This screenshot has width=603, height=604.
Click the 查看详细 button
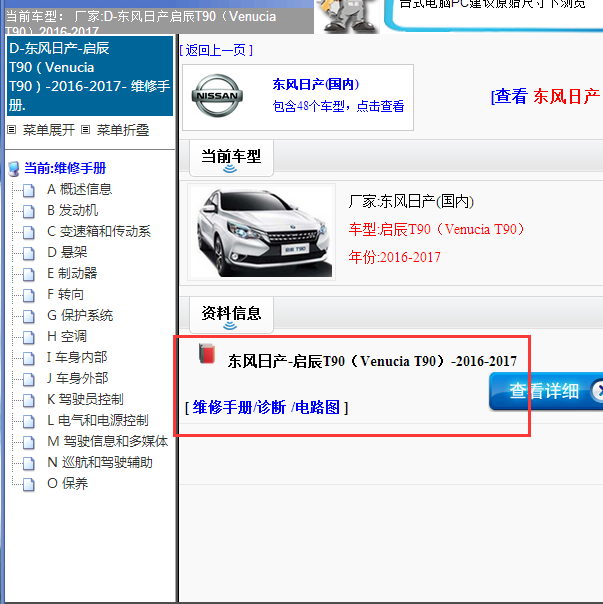[546, 391]
